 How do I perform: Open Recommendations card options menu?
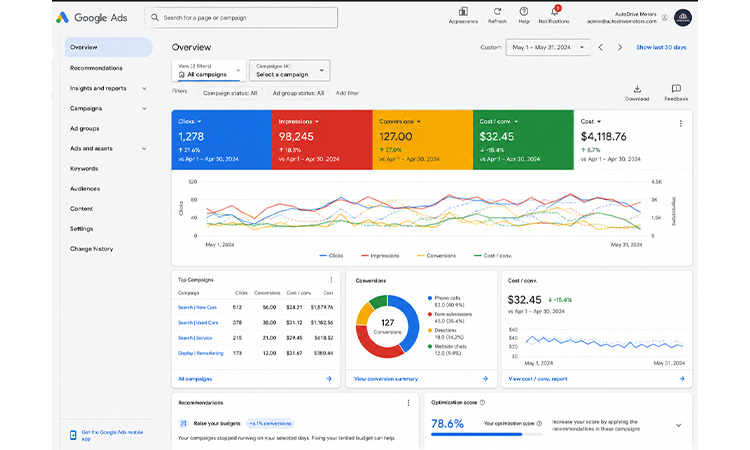(408, 403)
